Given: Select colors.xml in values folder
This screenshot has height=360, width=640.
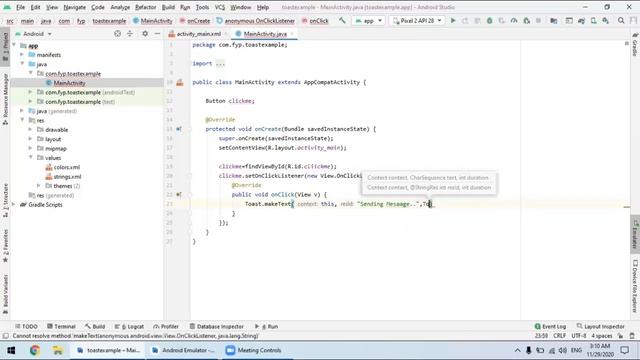Looking at the screenshot, I should (x=67, y=167).
